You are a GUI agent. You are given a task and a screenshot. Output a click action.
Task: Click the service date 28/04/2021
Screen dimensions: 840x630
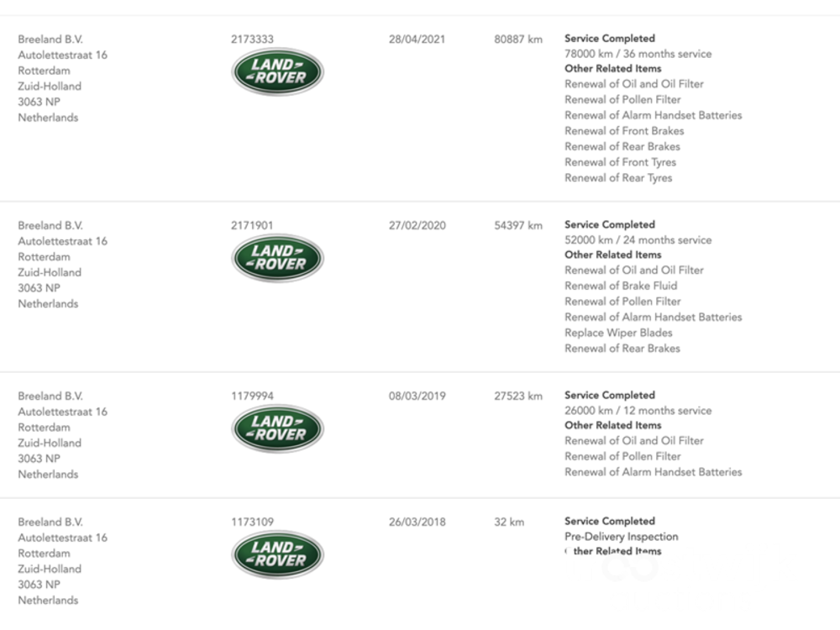tap(417, 39)
